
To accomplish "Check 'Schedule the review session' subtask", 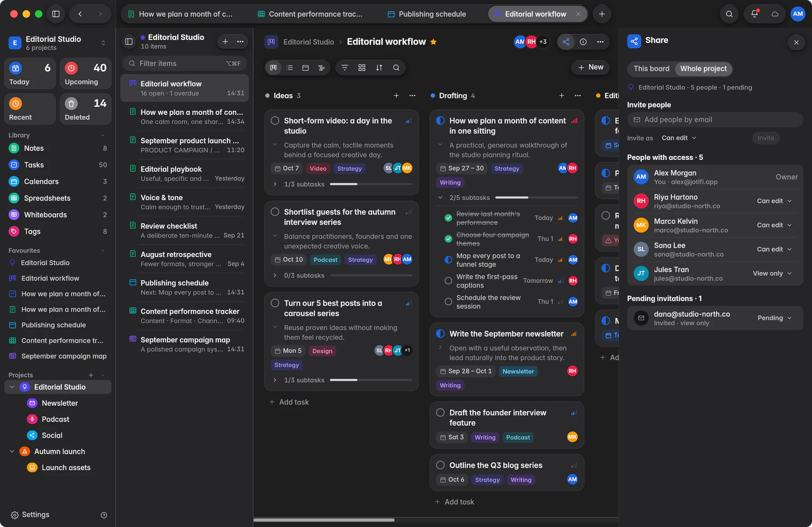I will [x=448, y=302].
